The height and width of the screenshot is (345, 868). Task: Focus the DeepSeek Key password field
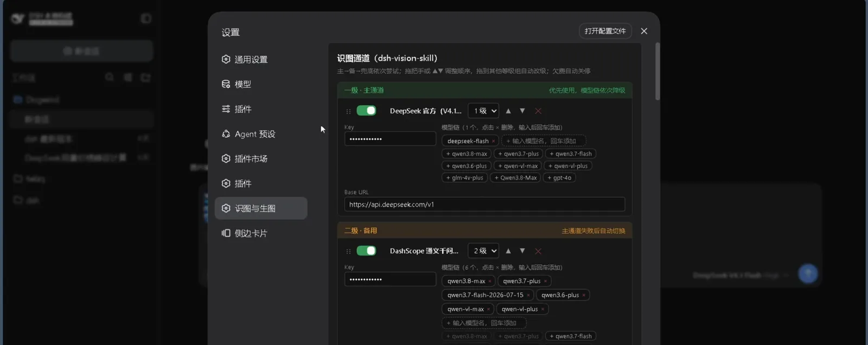(390, 139)
